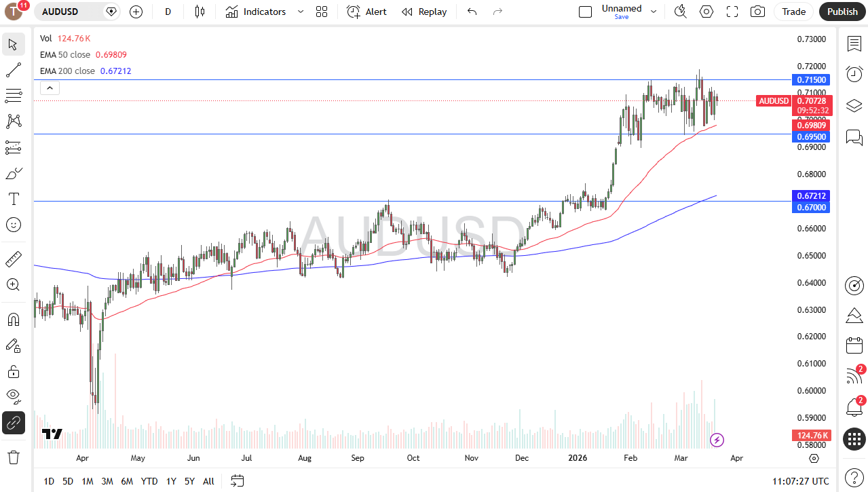The width and height of the screenshot is (868, 492).
Task: Open the products grid launcher
Action: point(854,438)
